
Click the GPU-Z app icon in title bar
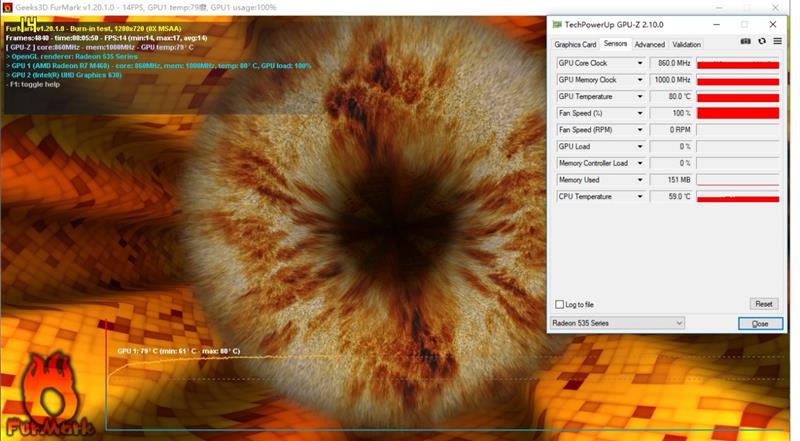pyautogui.click(x=557, y=24)
